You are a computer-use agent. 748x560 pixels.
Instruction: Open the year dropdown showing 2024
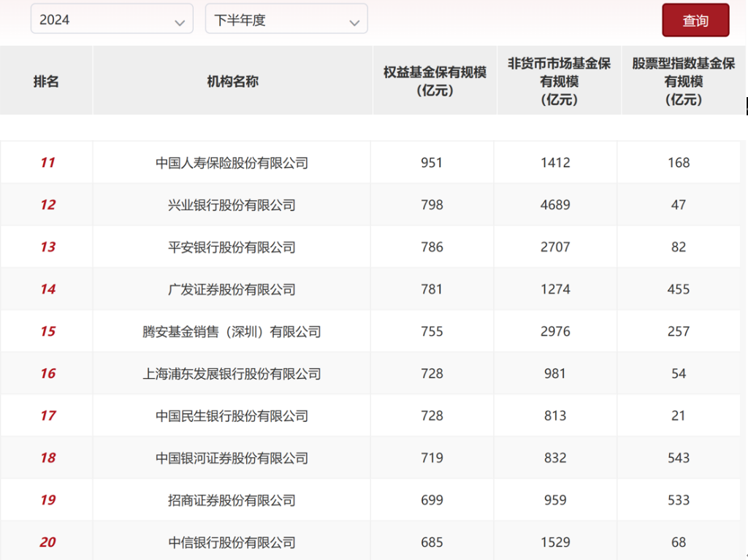111,19
